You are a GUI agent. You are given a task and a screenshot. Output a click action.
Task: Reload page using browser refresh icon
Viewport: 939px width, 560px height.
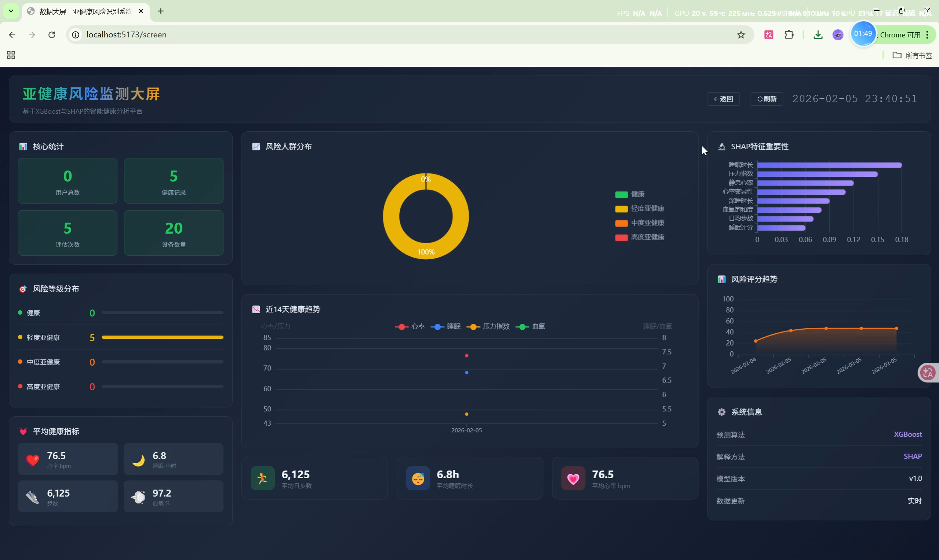[52, 35]
